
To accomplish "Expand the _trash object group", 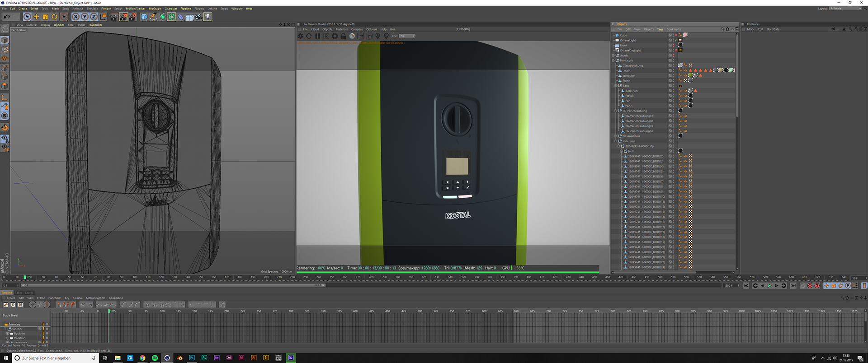I will click(x=613, y=56).
